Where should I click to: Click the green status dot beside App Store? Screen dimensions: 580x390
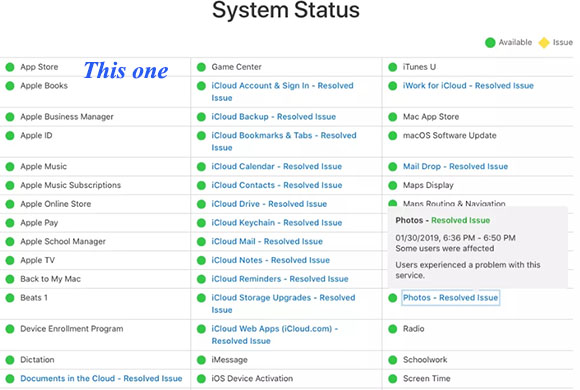coord(10,67)
